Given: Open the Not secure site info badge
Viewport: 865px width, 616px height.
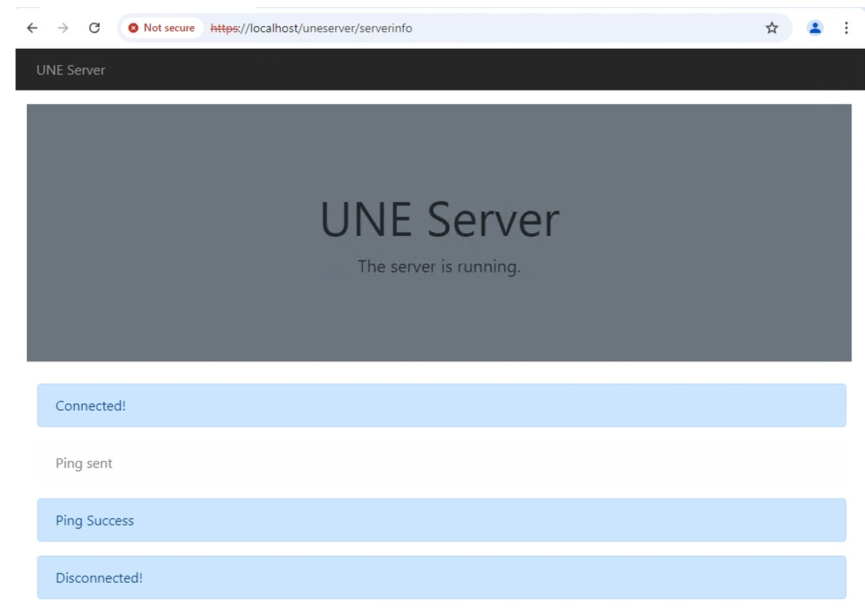Looking at the screenshot, I should tap(162, 28).
